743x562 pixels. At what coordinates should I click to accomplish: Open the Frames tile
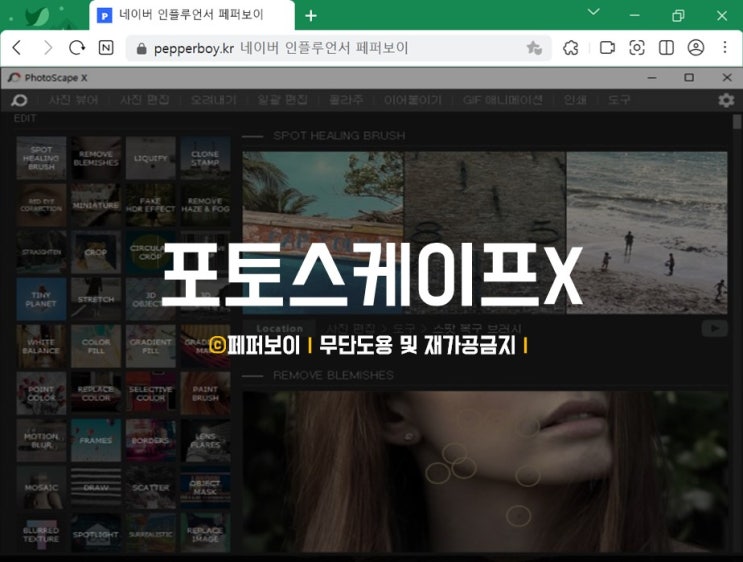pyautogui.click(x=96, y=440)
